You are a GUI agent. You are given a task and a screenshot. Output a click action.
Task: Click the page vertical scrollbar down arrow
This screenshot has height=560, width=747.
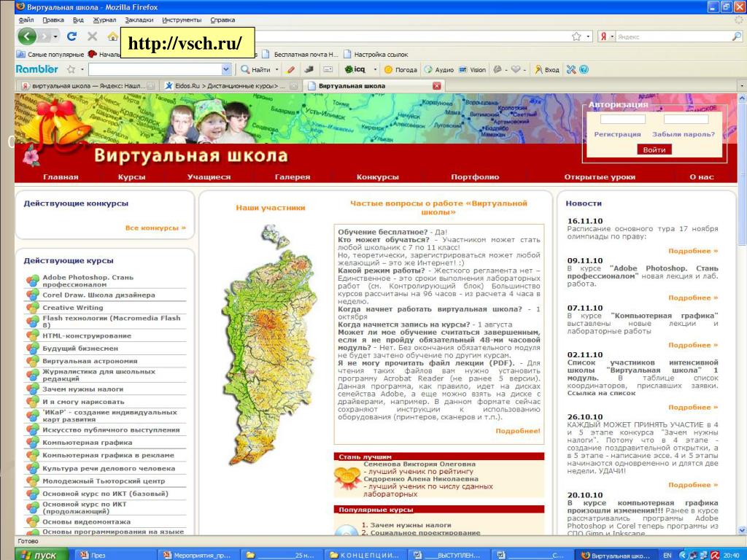[x=742, y=530]
